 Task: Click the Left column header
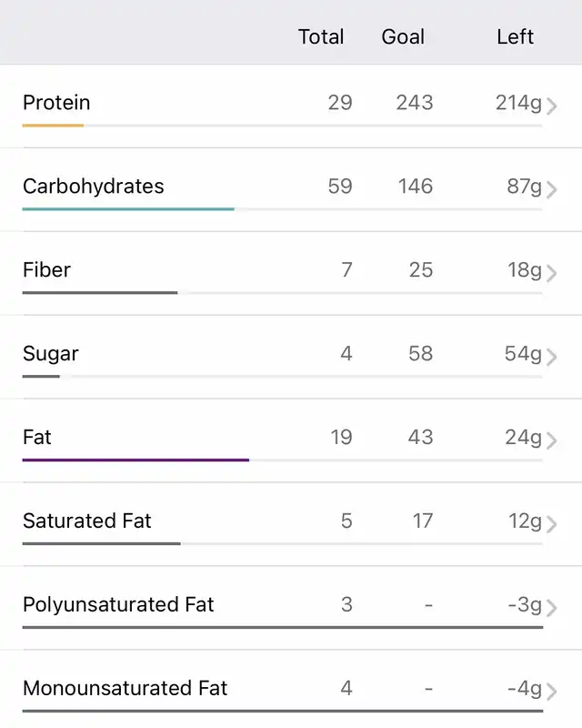(515, 37)
